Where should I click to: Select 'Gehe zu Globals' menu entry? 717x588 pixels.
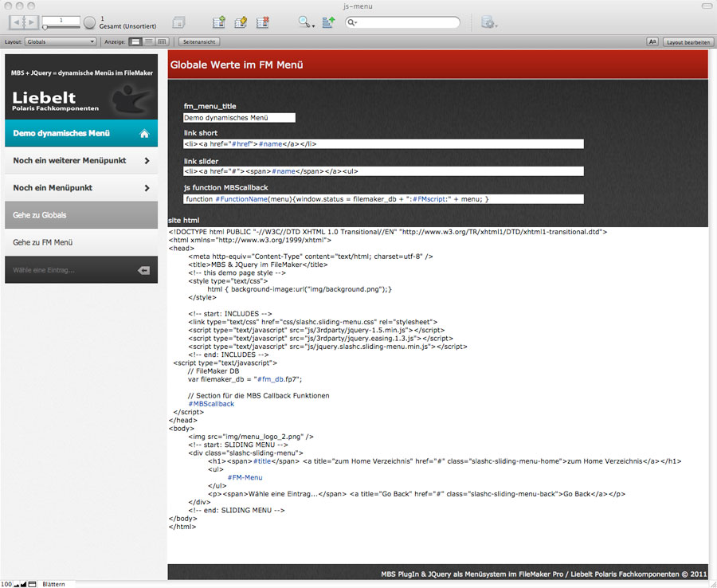(x=40, y=215)
